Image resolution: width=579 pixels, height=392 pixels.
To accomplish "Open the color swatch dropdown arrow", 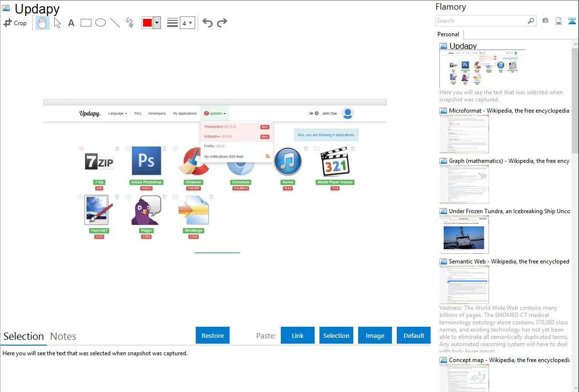I will point(157,23).
